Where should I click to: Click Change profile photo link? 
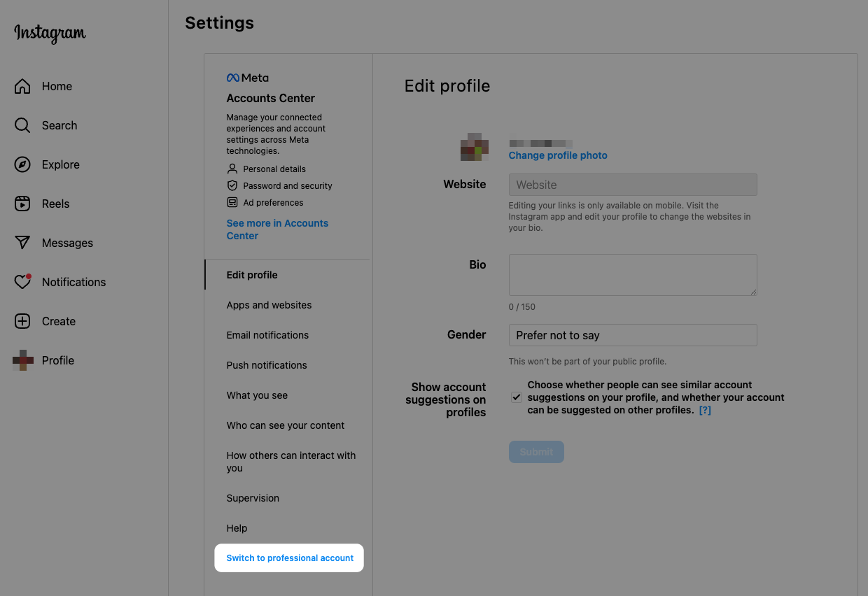558,155
